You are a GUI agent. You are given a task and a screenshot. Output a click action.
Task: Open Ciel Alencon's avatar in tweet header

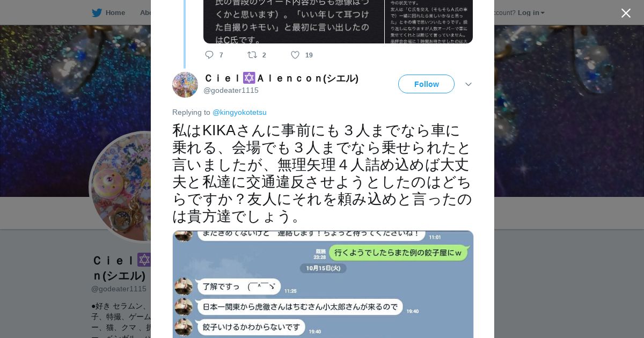coord(185,85)
